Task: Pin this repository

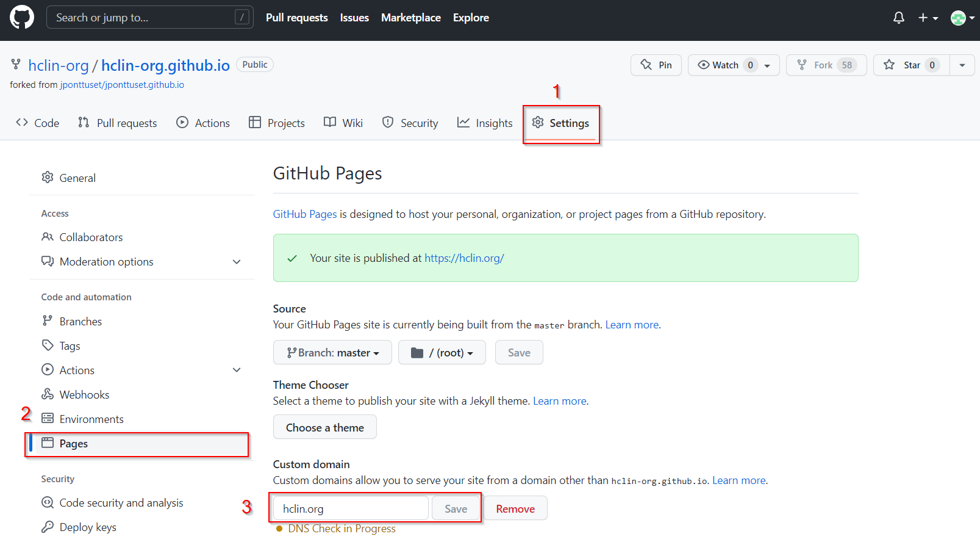Action: tap(656, 65)
